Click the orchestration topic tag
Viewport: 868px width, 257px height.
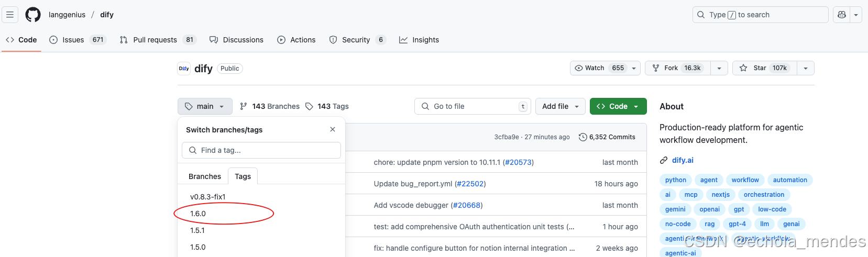click(x=764, y=195)
